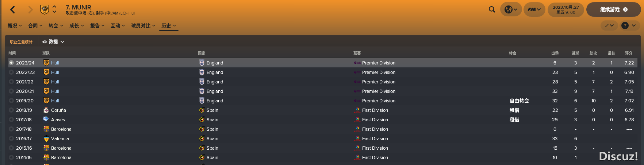Select the 2020/21 season radio button
The image size is (644, 165).
11,91
